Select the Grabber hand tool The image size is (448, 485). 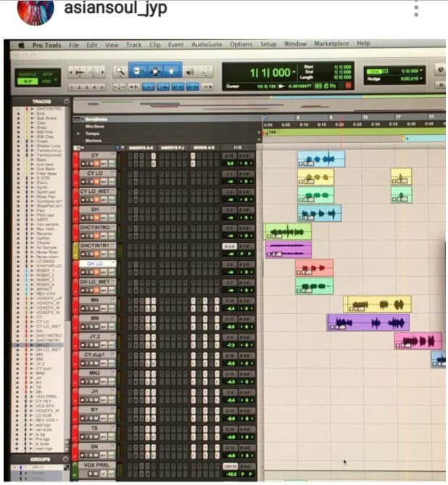pyautogui.click(x=171, y=72)
